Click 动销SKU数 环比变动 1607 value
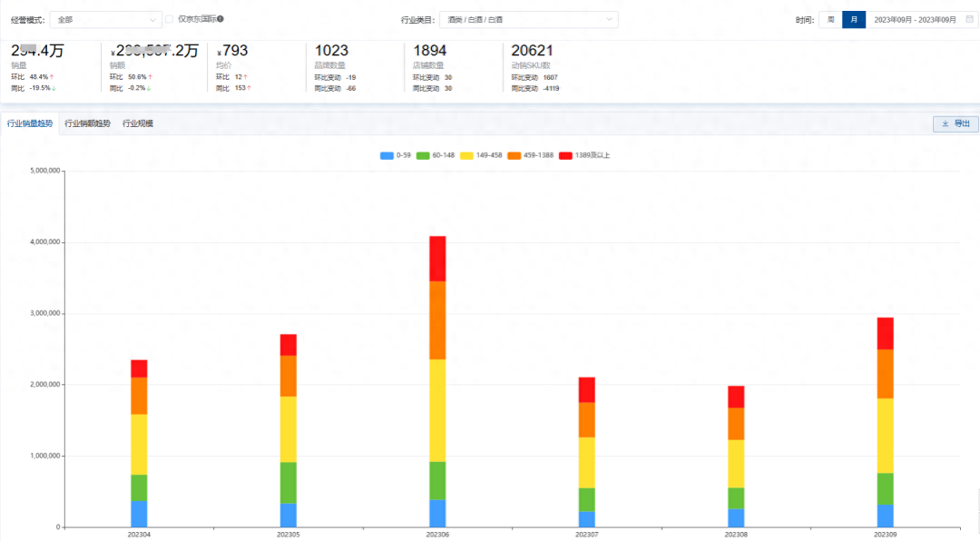This screenshot has width=980, height=541. click(550, 77)
